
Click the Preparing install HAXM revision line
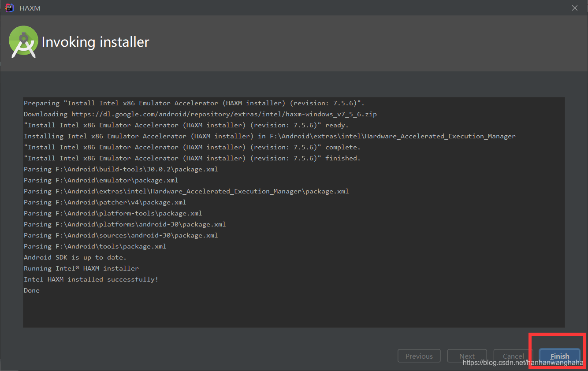pos(193,103)
